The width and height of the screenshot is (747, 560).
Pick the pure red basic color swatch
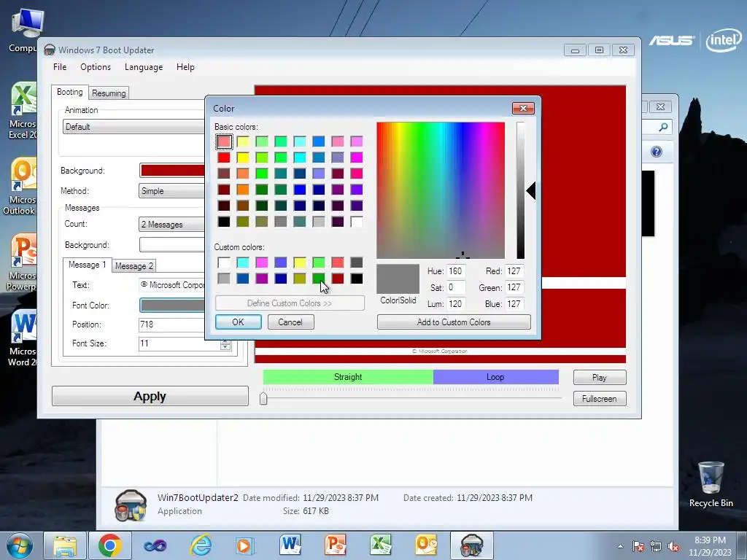coord(224,157)
